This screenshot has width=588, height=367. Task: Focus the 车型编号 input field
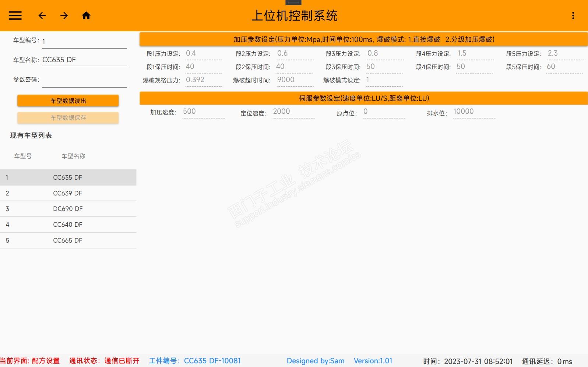(84, 42)
